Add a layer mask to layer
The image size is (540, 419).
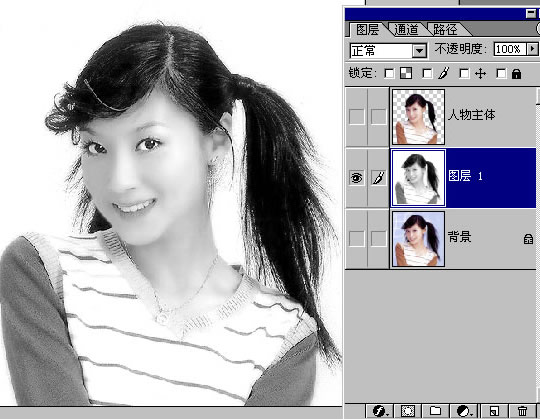click(x=408, y=411)
